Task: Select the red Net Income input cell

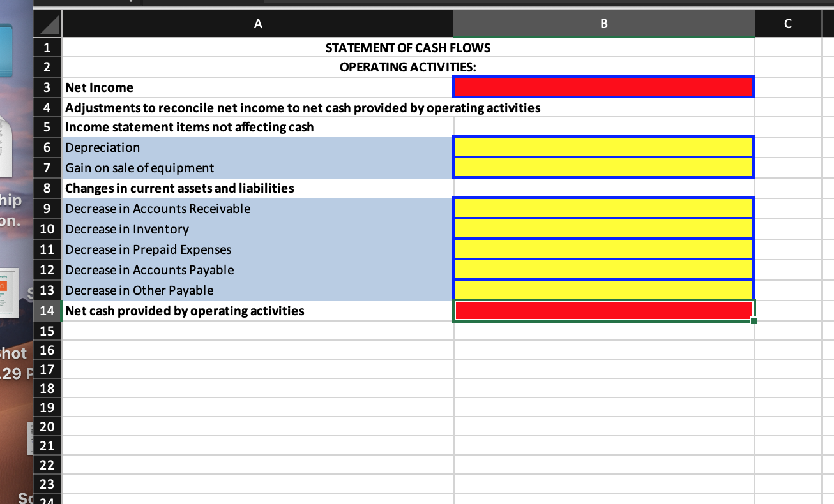Action: (x=603, y=87)
